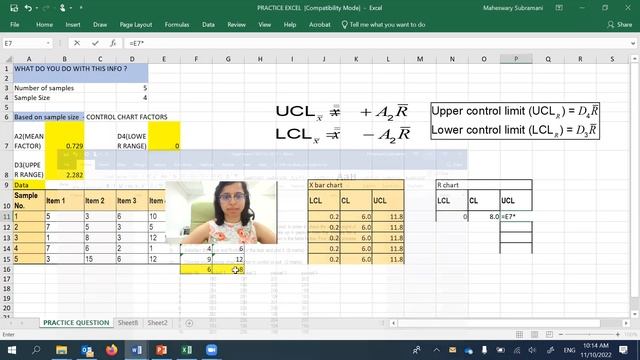Open the Draw ribbon tab

pos(100,24)
